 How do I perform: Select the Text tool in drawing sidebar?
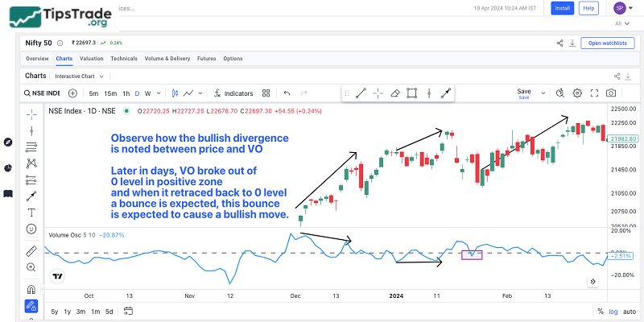pos(31,213)
